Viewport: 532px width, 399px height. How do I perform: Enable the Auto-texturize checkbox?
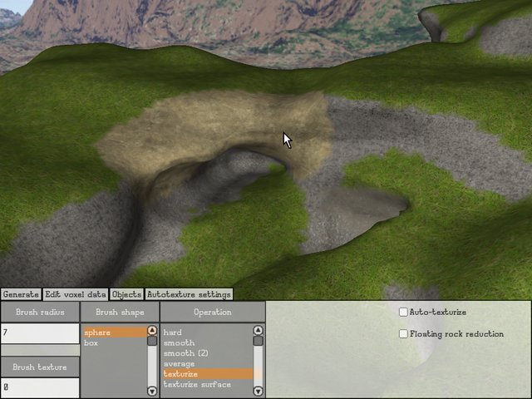pos(403,313)
